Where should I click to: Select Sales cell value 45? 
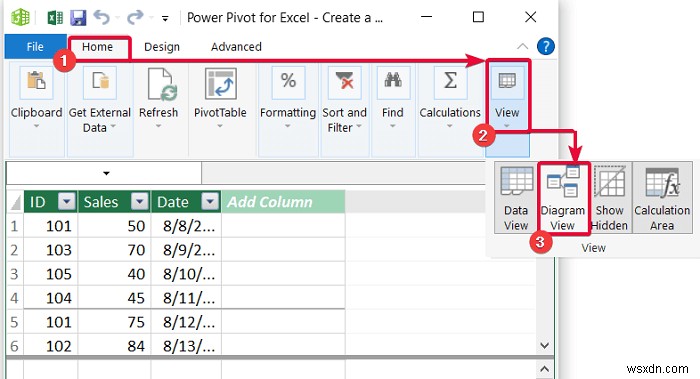[114, 298]
